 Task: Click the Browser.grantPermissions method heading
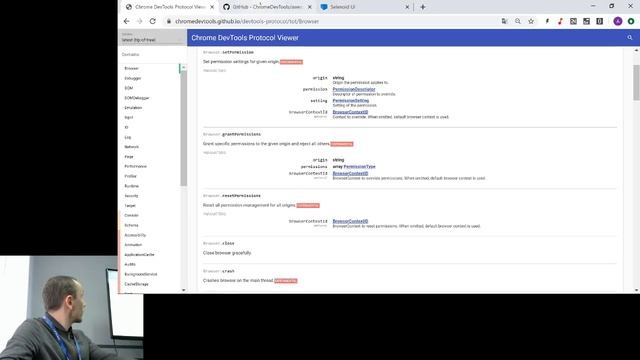pos(232,134)
